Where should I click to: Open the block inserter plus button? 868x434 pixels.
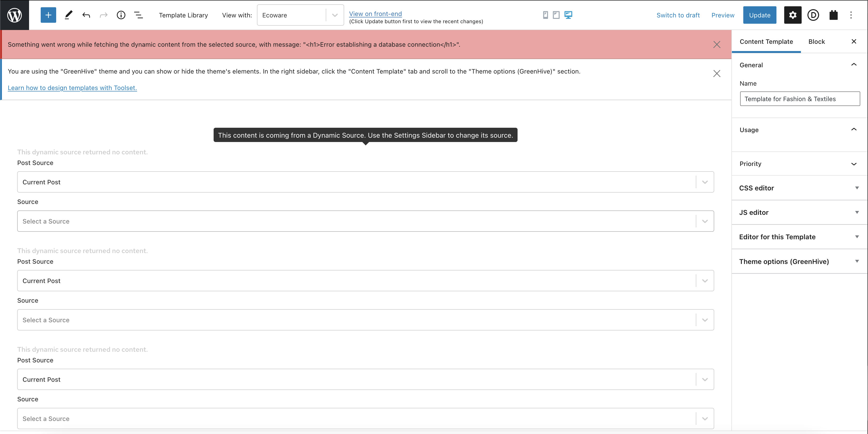coord(48,15)
